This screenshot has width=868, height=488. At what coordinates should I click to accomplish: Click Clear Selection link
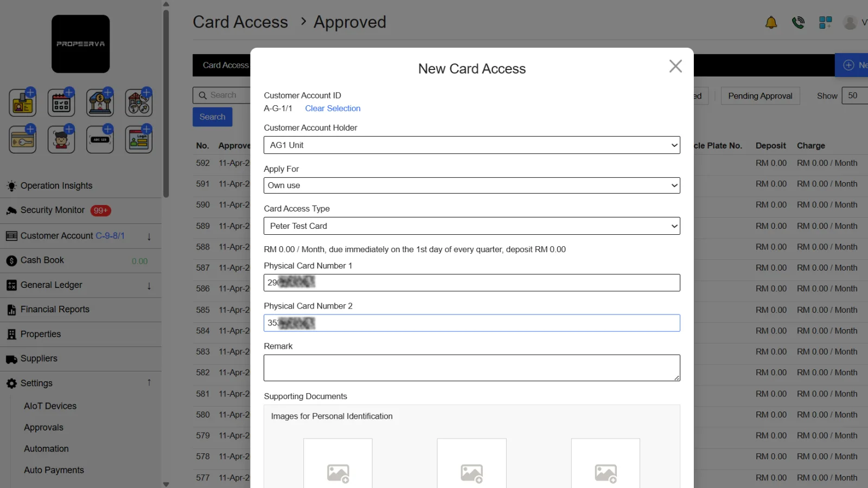tap(333, 108)
